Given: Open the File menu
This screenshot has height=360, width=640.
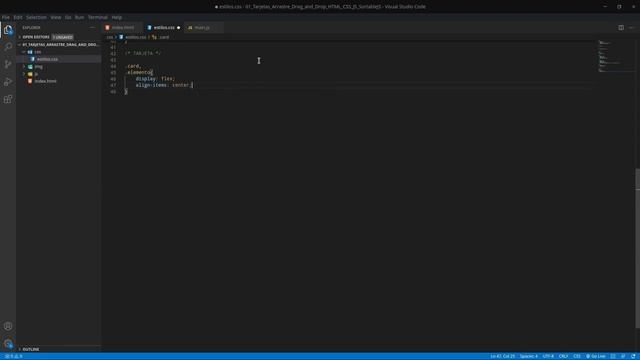Looking at the screenshot, I should 6,17.
